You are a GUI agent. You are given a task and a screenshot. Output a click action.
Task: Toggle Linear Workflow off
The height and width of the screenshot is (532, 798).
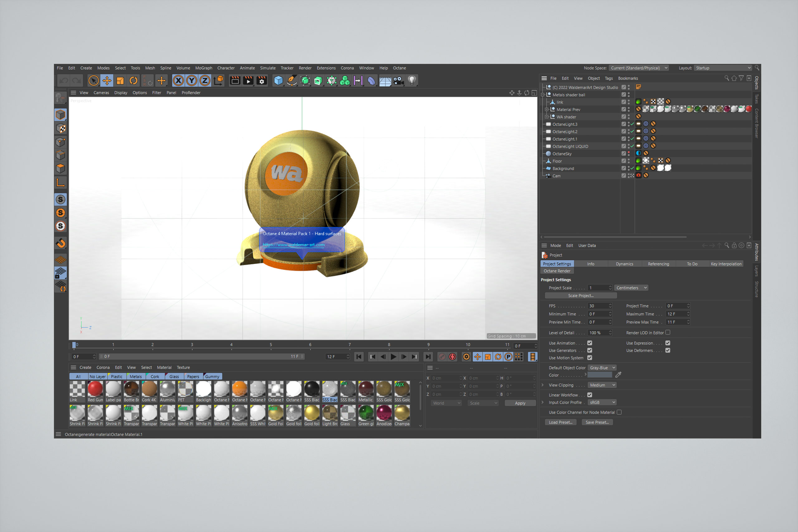point(590,395)
